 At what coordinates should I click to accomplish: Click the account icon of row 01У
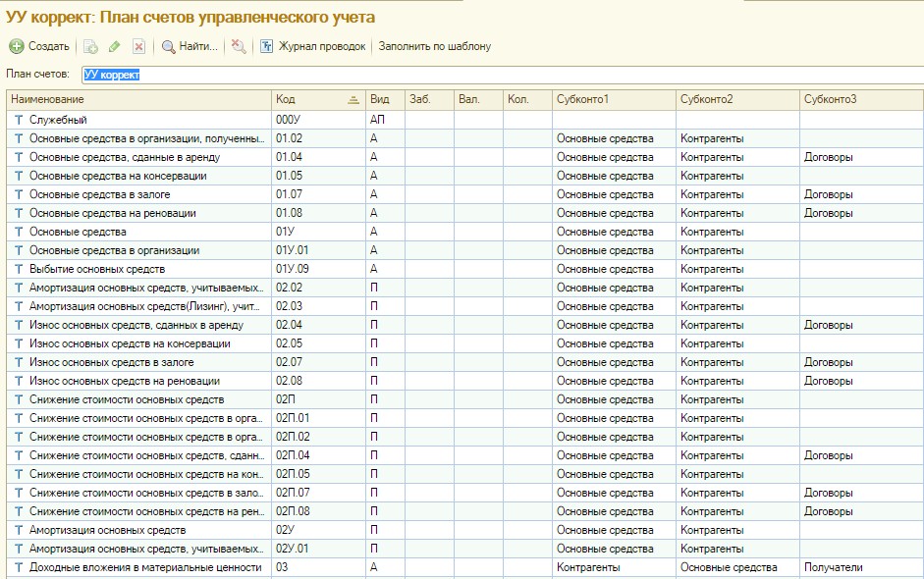click(19, 232)
